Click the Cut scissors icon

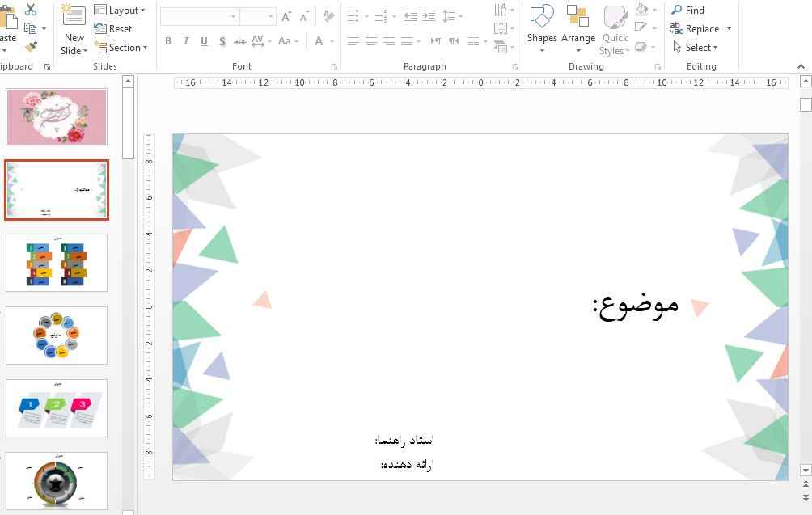(x=31, y=10)
